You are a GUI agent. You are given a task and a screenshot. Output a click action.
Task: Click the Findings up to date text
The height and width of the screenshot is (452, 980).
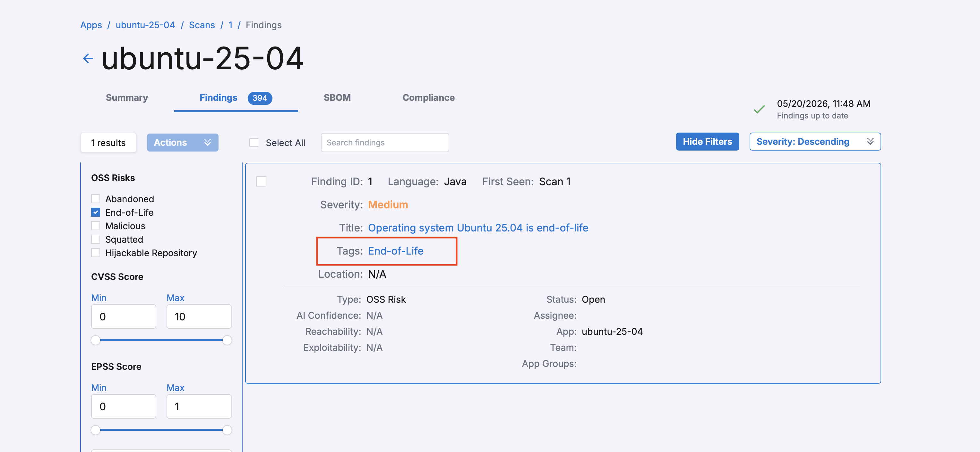tap(812, 116)
